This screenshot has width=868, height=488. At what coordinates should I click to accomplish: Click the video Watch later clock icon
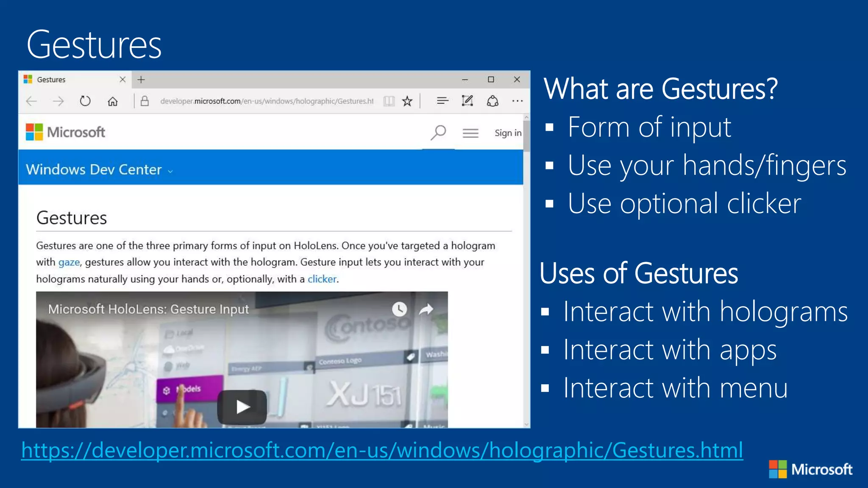tap(399, 309)
